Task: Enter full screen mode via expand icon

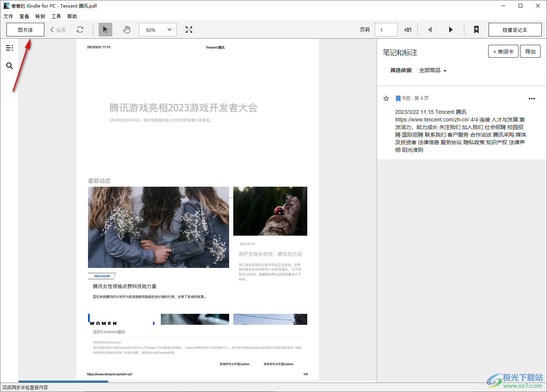Action: (x=189, y=30)
